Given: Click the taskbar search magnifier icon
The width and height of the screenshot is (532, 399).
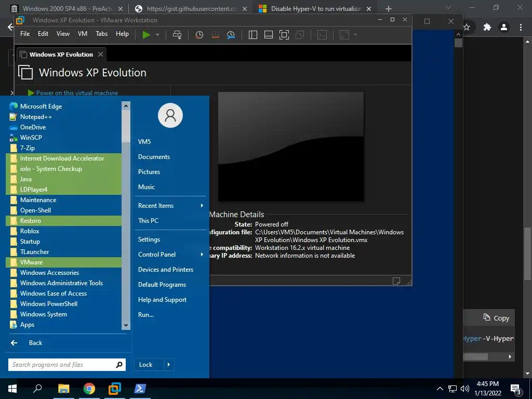Looking at the screenshot, I should (37, 389).
